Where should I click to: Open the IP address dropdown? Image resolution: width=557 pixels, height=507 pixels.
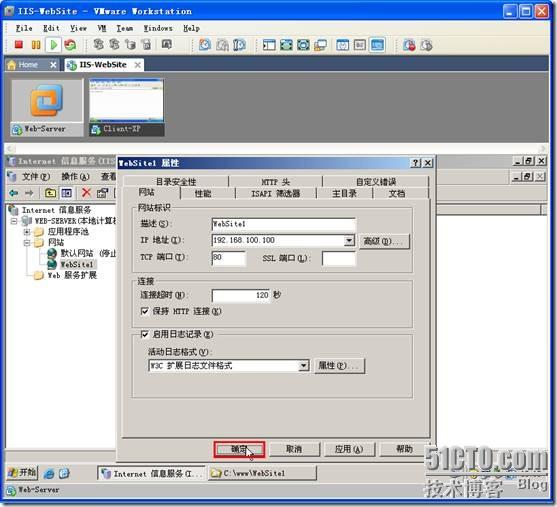point(349,241)
